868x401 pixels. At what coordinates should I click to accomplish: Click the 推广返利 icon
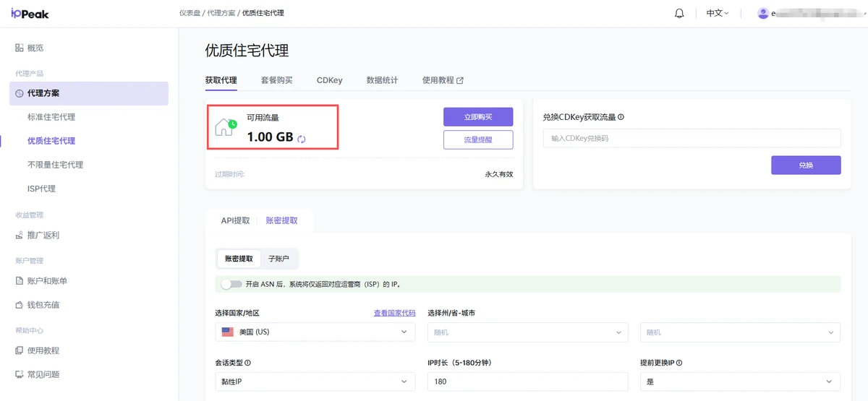pyautogui.click(x=20, y=235)
